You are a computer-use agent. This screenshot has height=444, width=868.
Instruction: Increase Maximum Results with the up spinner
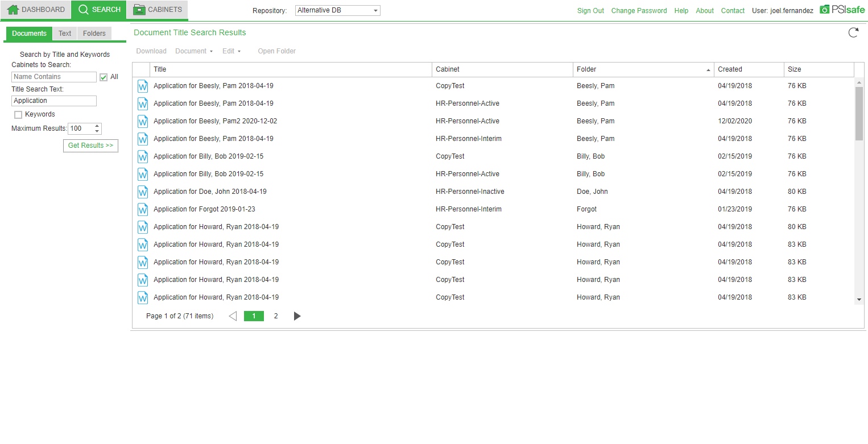[x=97, y=126]
